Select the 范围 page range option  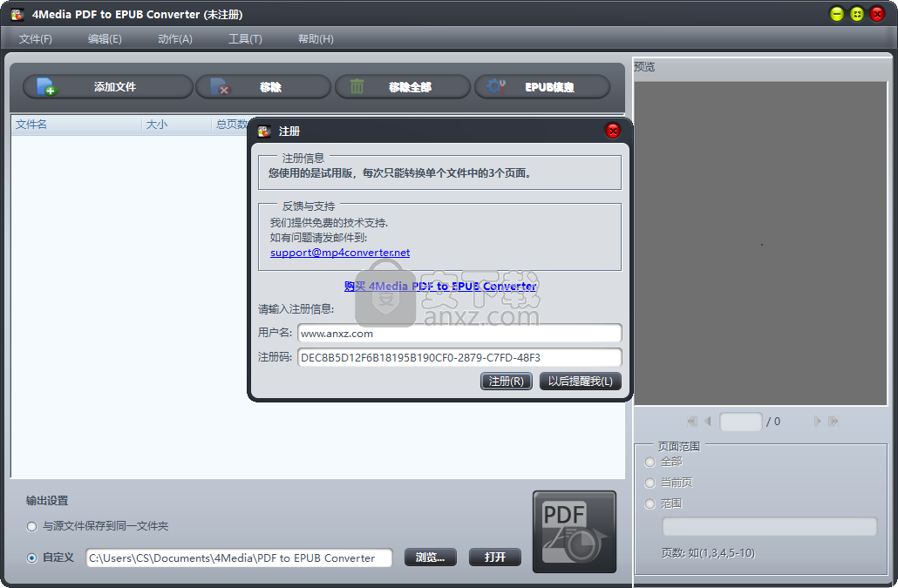pos(650,504)
